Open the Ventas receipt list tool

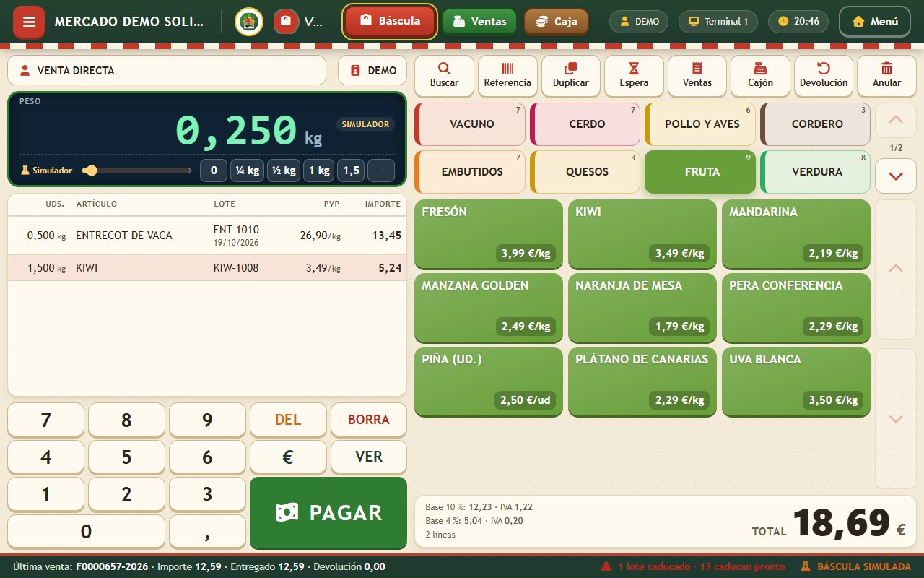(x=697, y=75)
